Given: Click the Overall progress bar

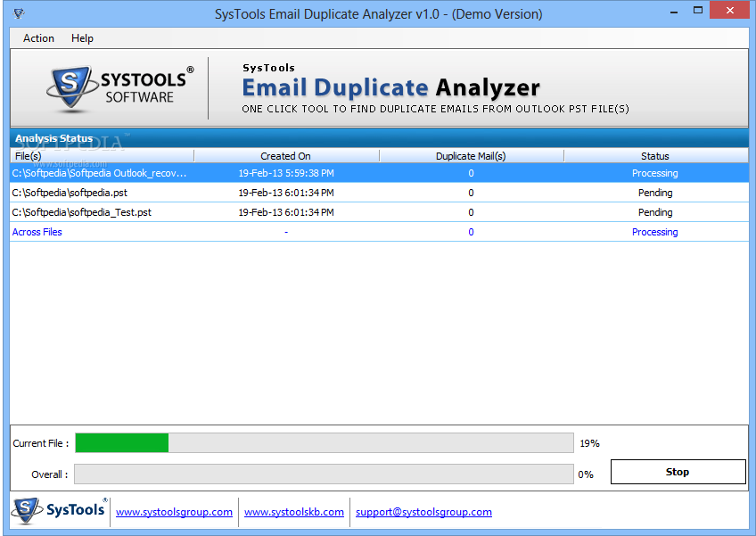Looking at the screenshot, I should coord(324,474).
